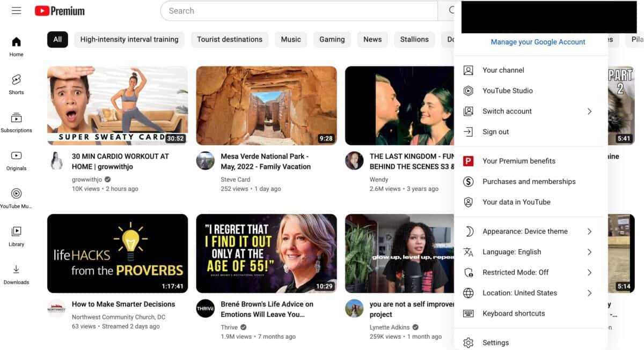Image resolution: width=644 pixels, height=350 pixels.
Task: Click the Language translate icon
Action: pos(469,252)
